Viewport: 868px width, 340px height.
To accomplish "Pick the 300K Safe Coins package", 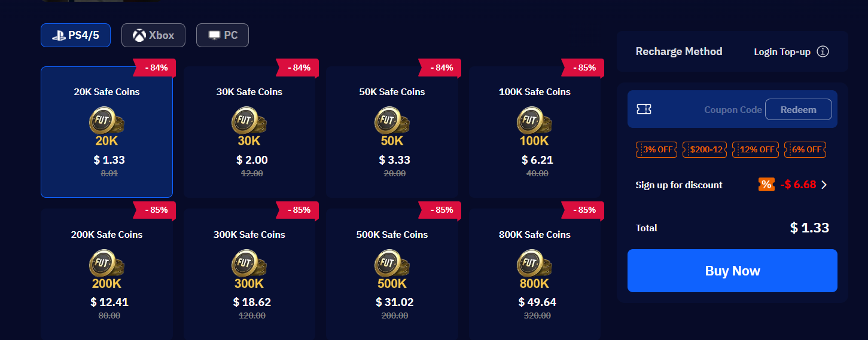I will click(x=249, y=275).
